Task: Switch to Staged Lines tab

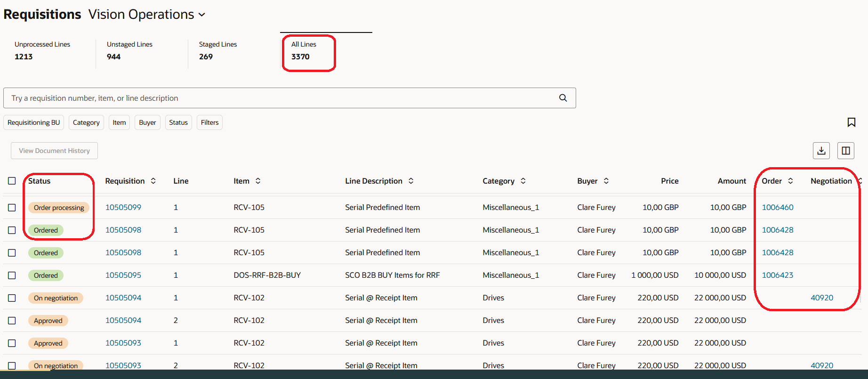Action: click(x=218, y=50)
